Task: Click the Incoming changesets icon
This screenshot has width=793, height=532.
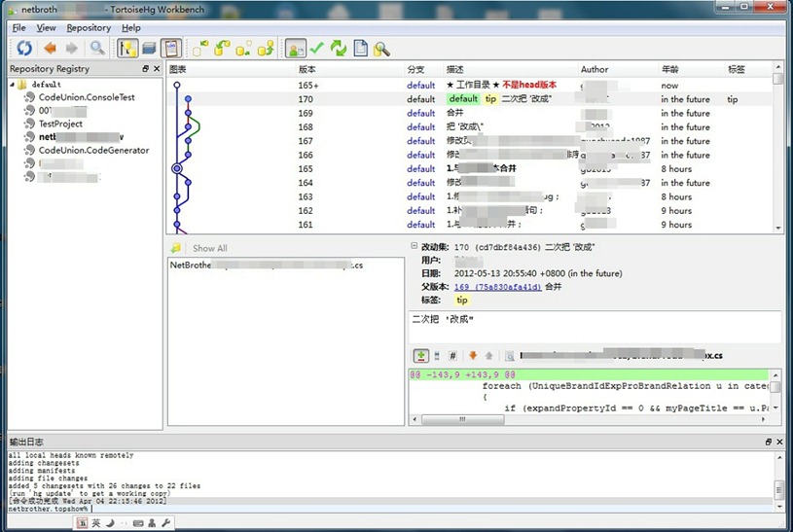Action: 200,48
